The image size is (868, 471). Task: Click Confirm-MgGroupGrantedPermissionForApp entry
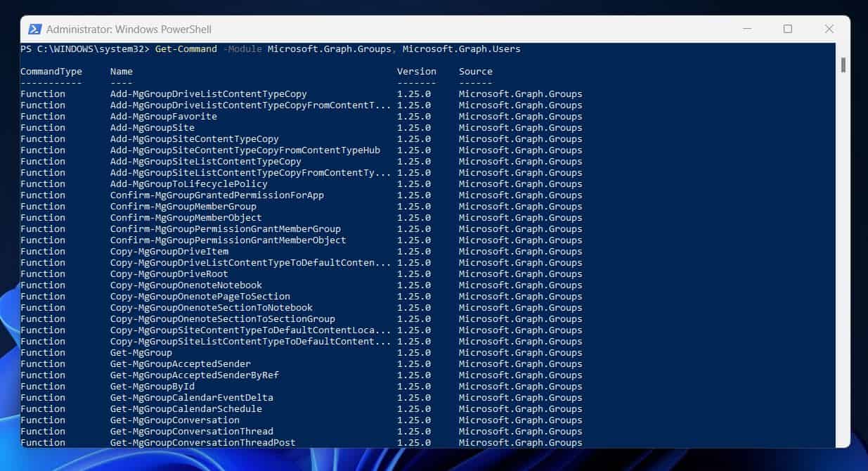217,195
